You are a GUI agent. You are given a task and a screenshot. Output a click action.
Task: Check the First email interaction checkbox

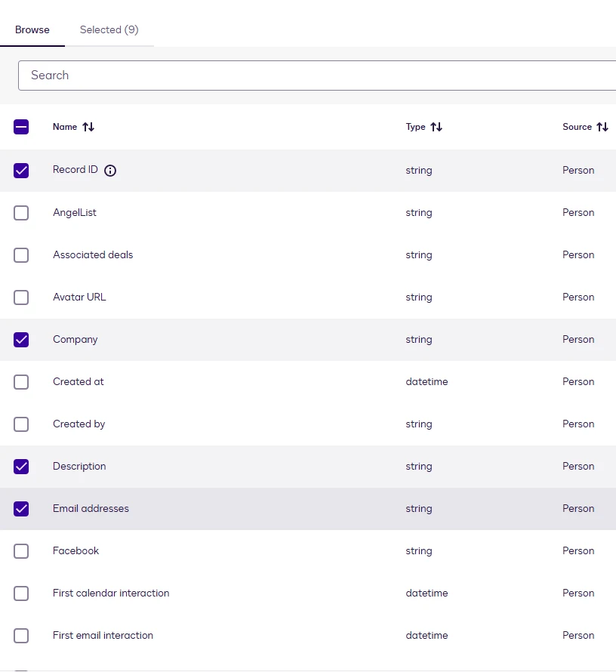click(21, 636)
